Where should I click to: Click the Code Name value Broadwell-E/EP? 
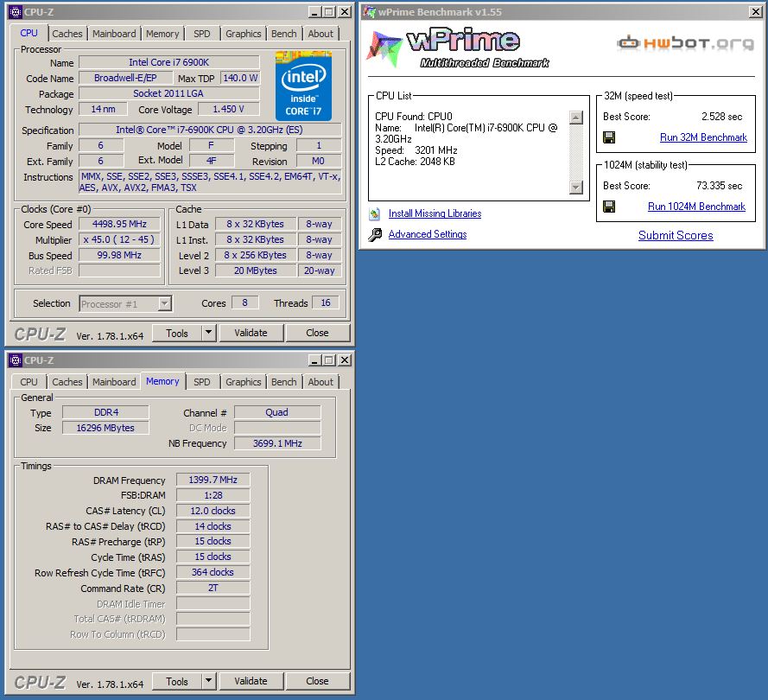click(125, 78)
